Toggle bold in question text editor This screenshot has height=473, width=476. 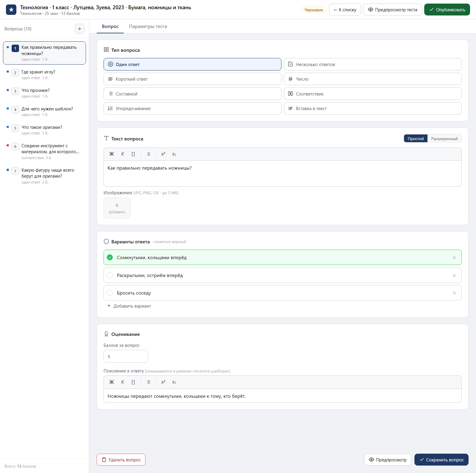[x=112, y=154]
